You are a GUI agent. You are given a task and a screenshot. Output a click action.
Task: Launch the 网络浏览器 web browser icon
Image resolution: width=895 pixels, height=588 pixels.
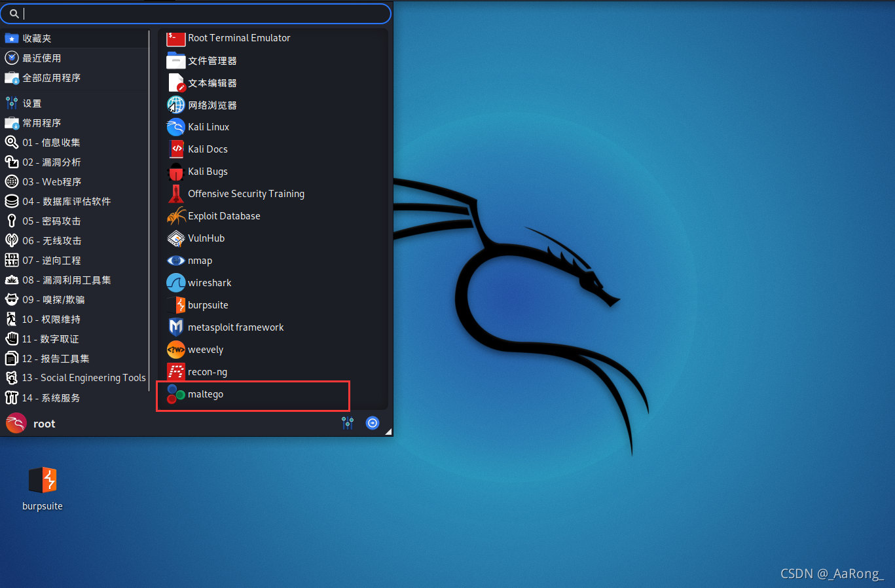pyautogui.click(x=175, y=105)
